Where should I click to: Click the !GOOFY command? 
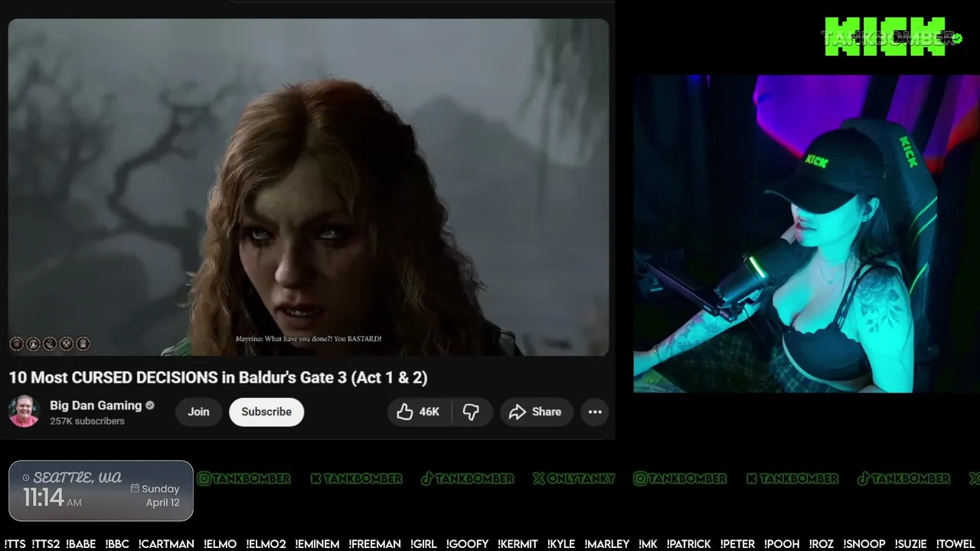pyautogui.click(x=466, y=544)
